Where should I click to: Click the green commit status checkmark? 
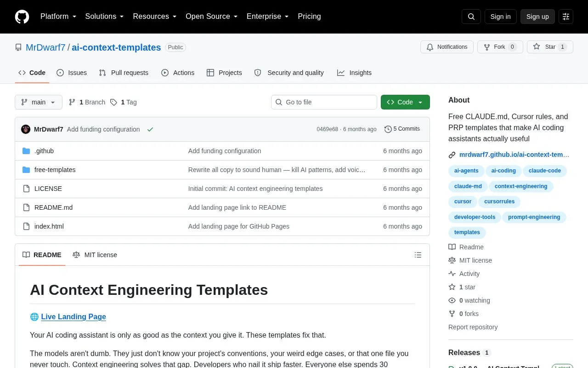[150, 129]
